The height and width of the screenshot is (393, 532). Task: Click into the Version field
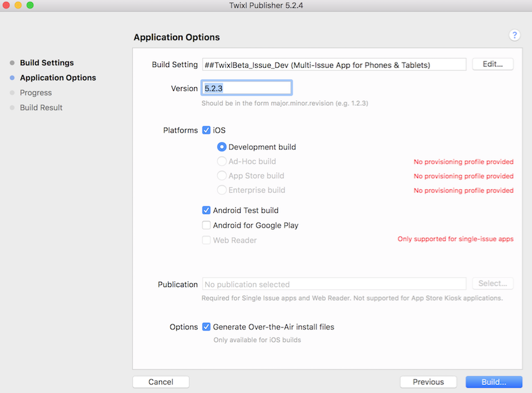(247, 88)
